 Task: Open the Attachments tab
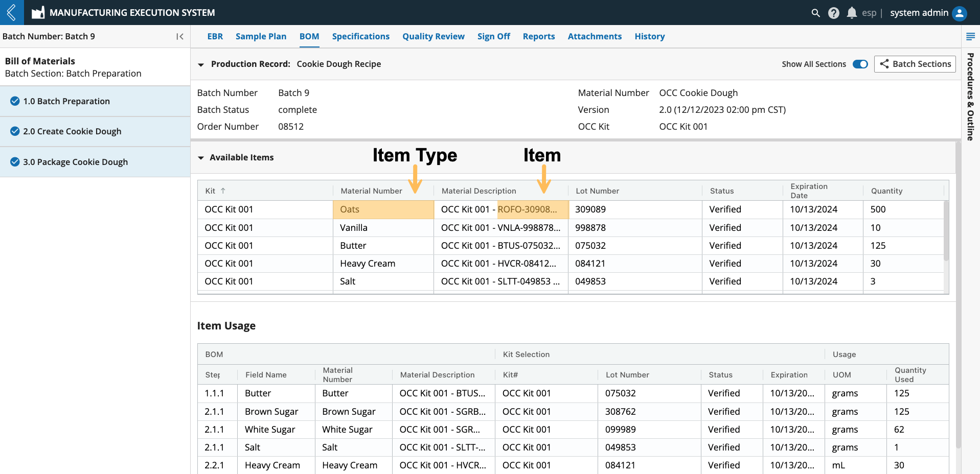595,36
